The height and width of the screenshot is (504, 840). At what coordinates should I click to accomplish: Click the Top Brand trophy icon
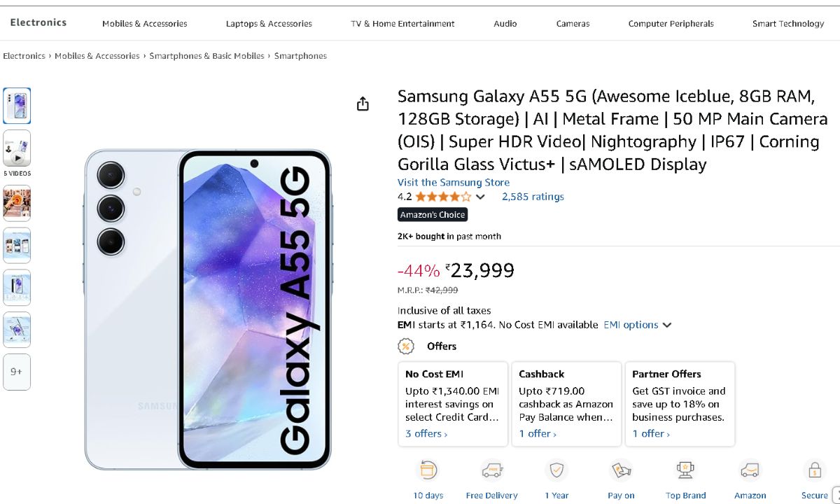685,470
